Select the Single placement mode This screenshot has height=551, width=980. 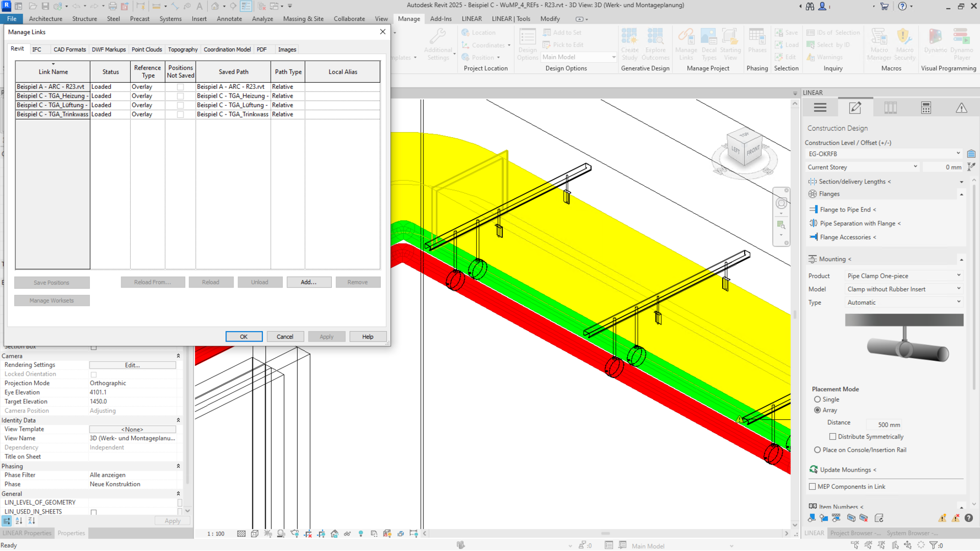point(817,399)
